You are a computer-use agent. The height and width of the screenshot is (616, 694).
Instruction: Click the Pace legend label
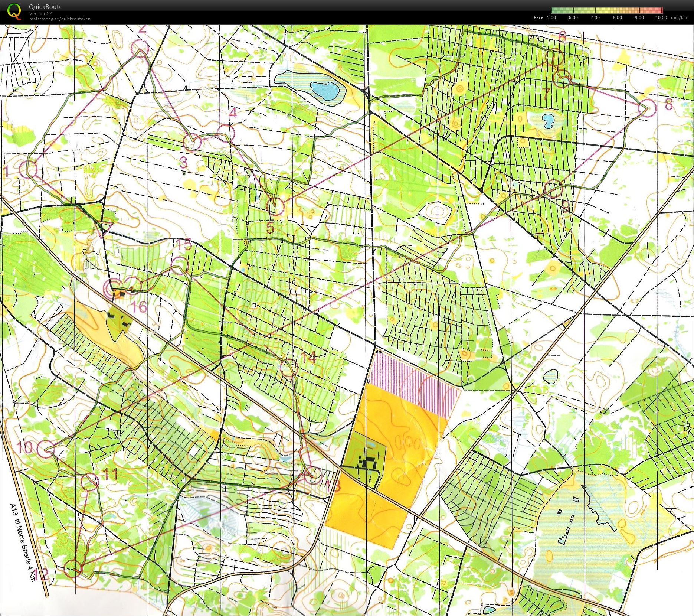tap(538, 17)
